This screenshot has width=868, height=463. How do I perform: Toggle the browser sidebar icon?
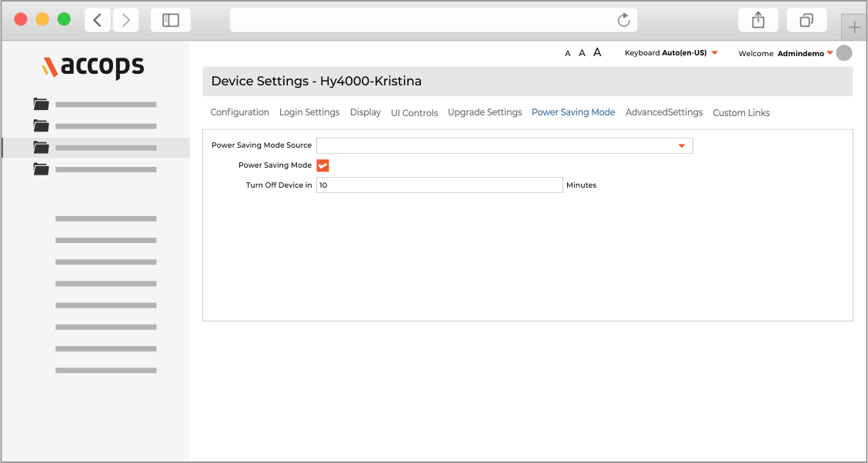(170, 20)
